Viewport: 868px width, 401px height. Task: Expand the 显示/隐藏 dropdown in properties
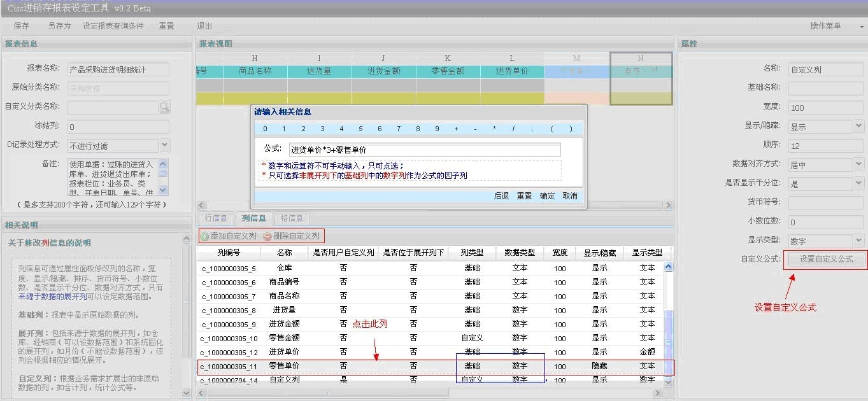pyautogui.click(x=859, y=127)
